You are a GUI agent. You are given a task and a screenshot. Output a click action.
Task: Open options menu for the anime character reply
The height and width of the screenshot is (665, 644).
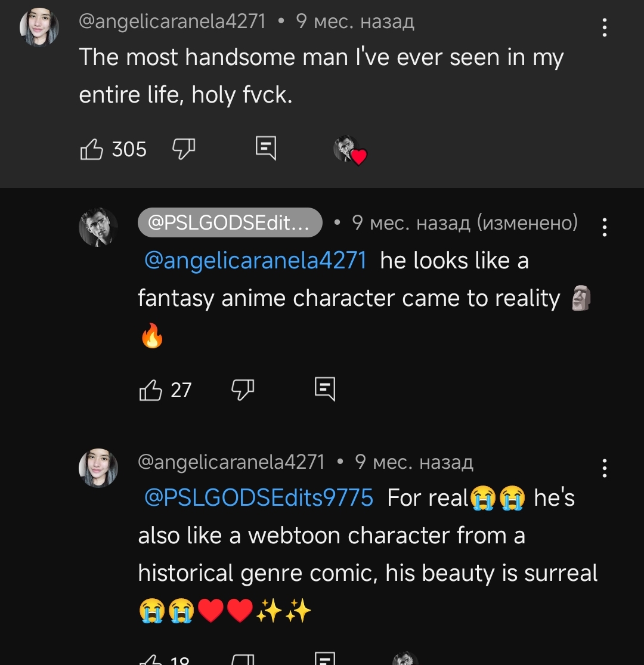click(605, 227)
